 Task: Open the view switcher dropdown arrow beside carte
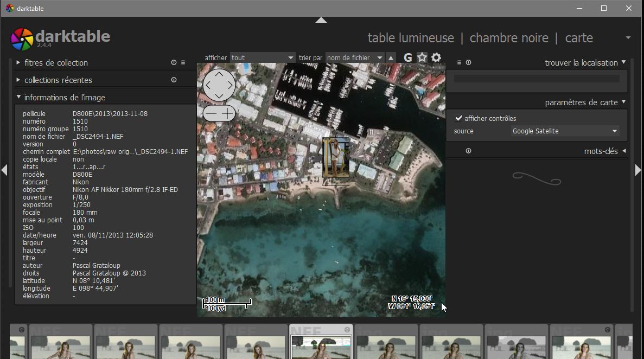628,38
